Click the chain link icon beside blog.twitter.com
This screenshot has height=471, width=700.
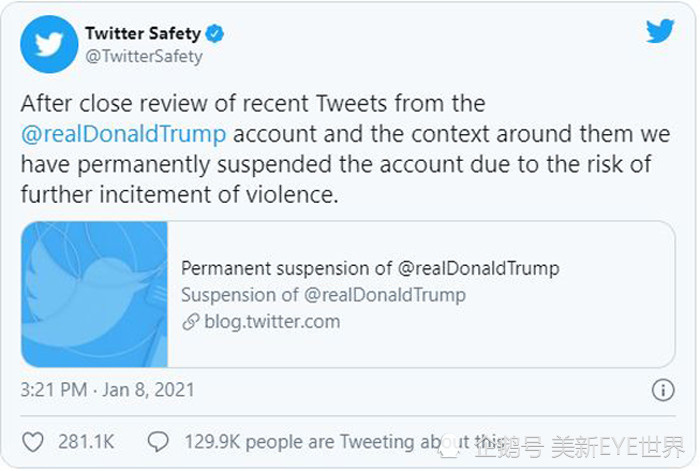click(190, 322)
